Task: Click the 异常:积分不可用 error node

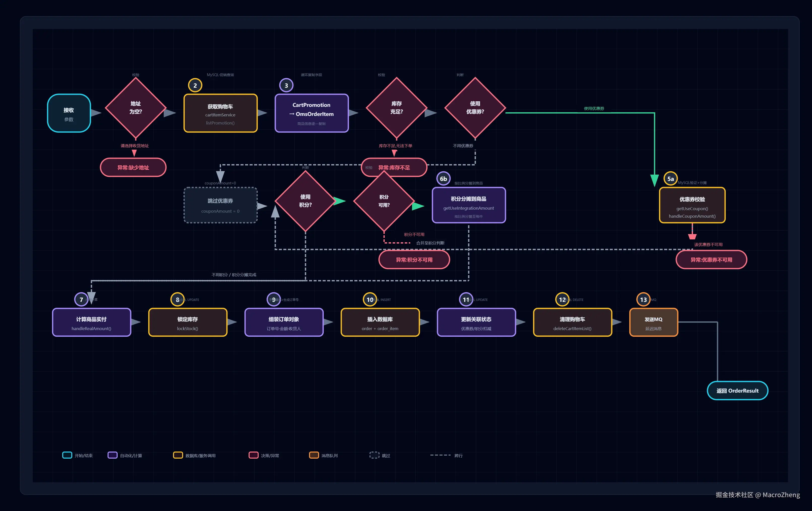Action: coord(414,260)
